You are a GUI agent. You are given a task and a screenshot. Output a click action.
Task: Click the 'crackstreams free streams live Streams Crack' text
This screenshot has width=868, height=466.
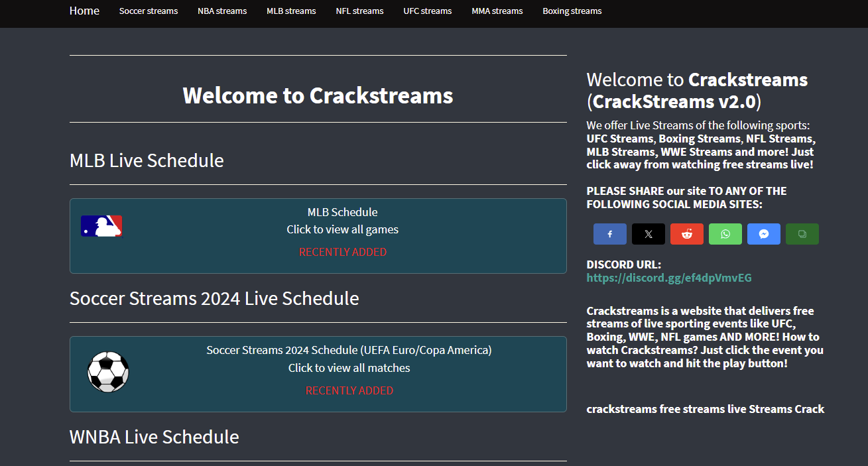click(x=706, y=409)
